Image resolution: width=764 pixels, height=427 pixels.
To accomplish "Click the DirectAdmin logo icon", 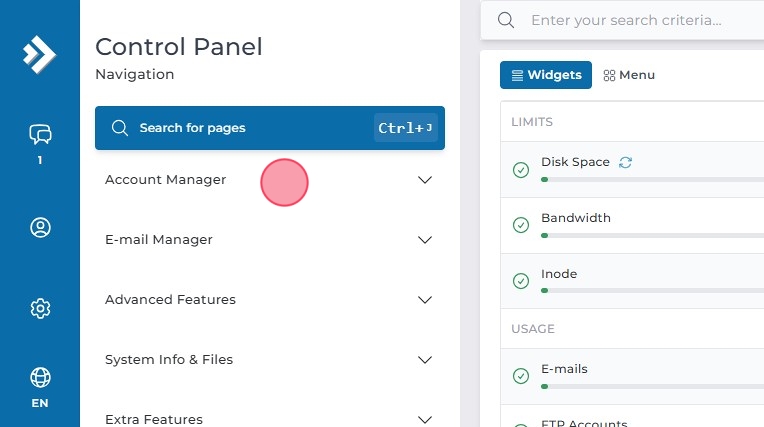I will pyautogui.click(x=40, y=54).
